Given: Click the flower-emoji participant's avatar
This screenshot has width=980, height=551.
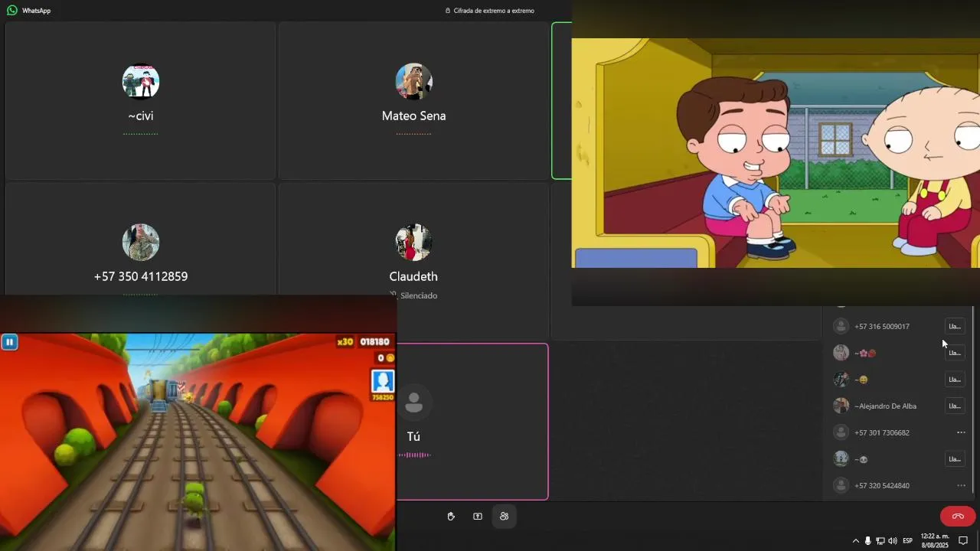Looking at the screenshot, I should tap(841, 353).
